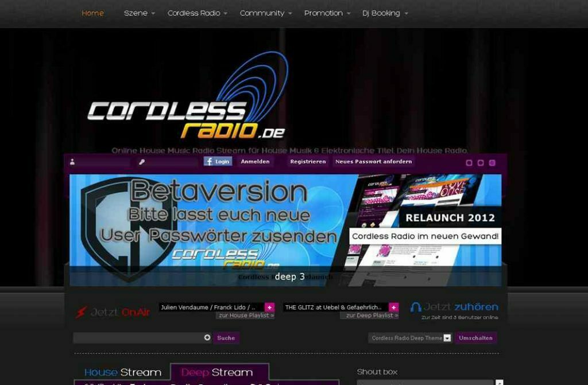Click the round clear icon in search field

pyautogui.click(x=207, y=338)
